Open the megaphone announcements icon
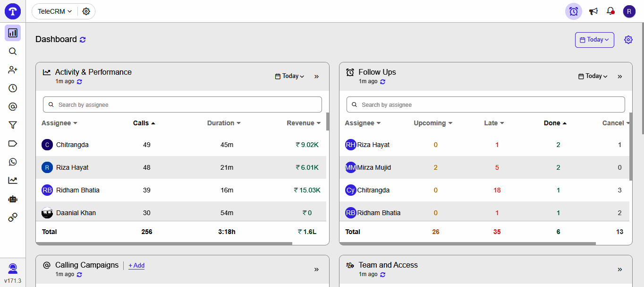644x287 pixels. coord(593,11)
